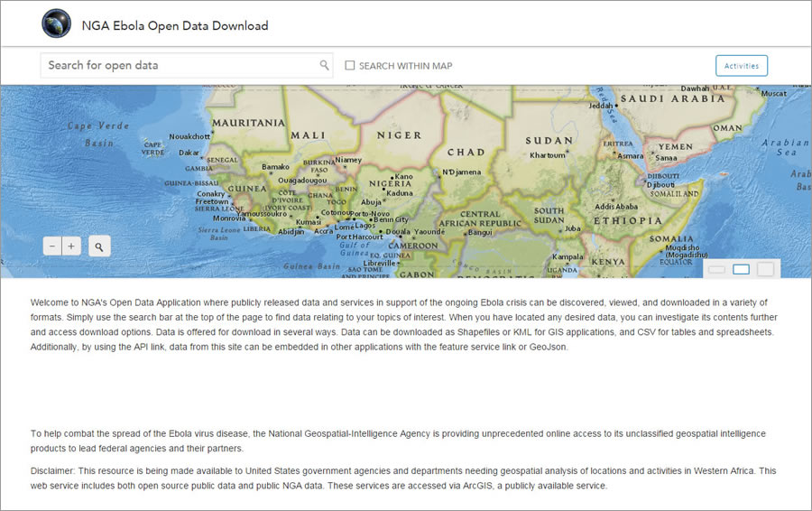
Task: Click Freetown city on the map
Action: click(x=212, y=201)
